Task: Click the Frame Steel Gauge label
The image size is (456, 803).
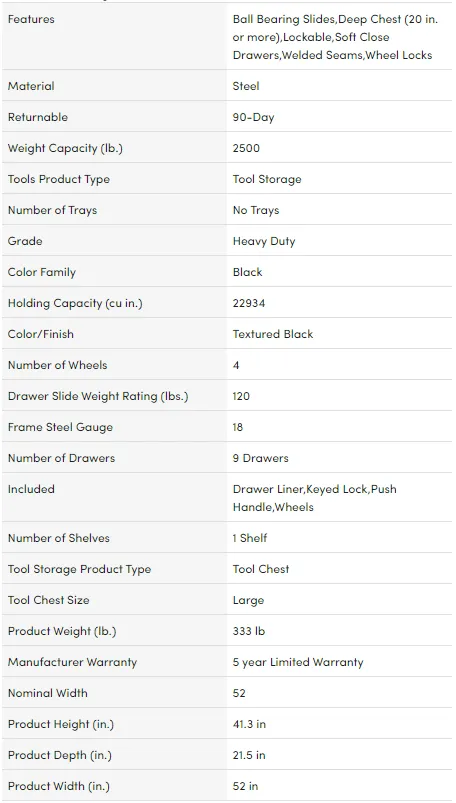Action: pyautogui.click(x=60, y=427)
